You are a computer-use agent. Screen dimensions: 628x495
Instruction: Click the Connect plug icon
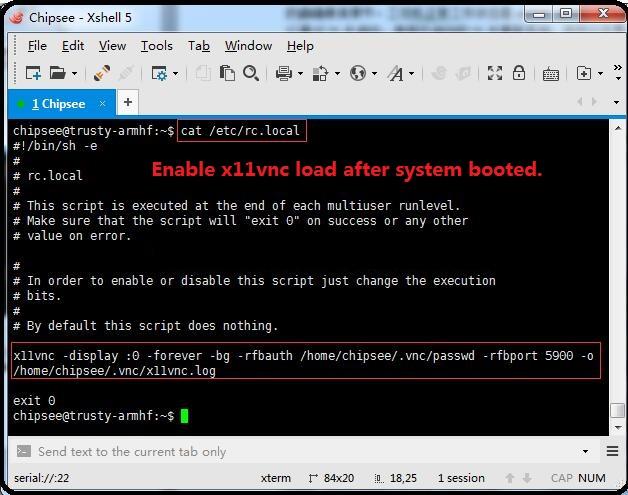(102, 73)
